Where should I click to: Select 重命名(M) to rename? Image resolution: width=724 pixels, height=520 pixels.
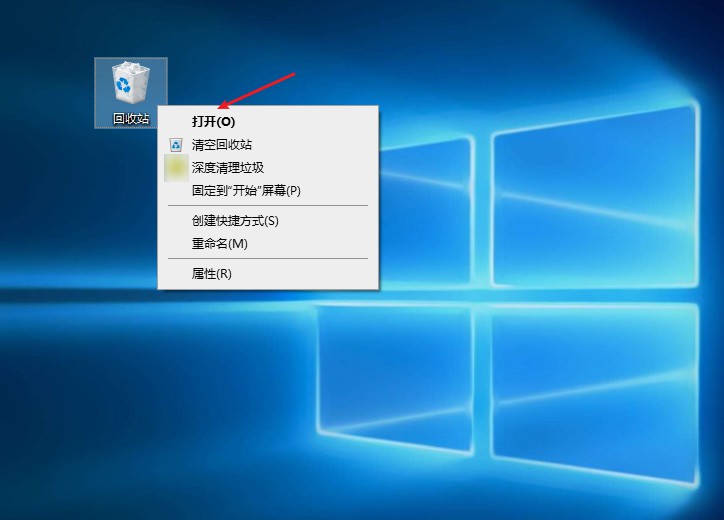[268, 243]
